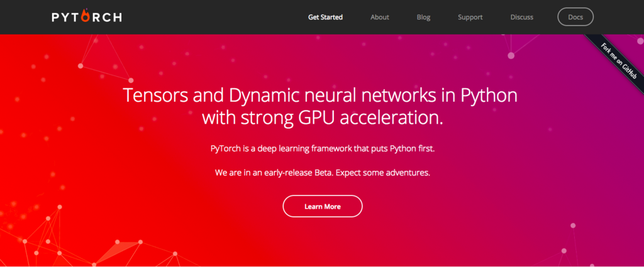The image size is (644, 267).
Task: Open the Docs button
Action: click(x=575, y=17)
